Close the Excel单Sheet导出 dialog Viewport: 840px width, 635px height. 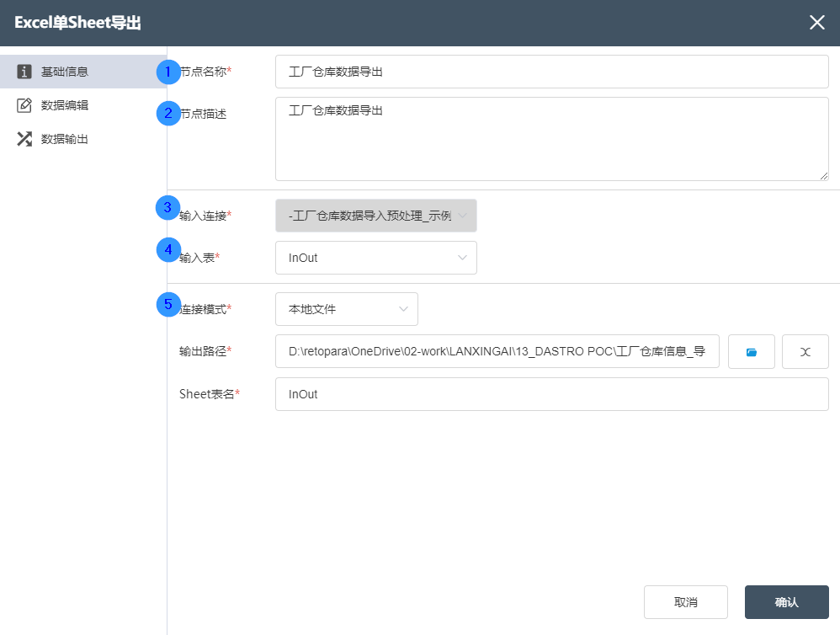point(817,23)
